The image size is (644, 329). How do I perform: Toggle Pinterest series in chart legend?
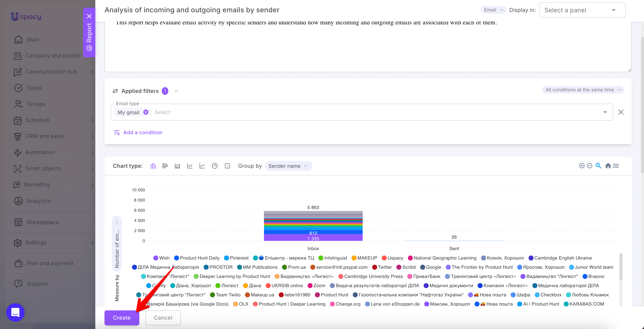click(236, 258)
